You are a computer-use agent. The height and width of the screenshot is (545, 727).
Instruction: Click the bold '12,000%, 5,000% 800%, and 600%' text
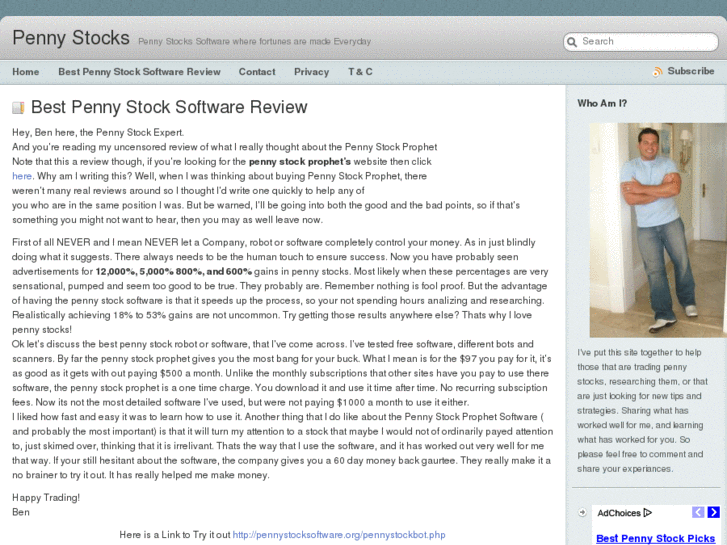174,271
